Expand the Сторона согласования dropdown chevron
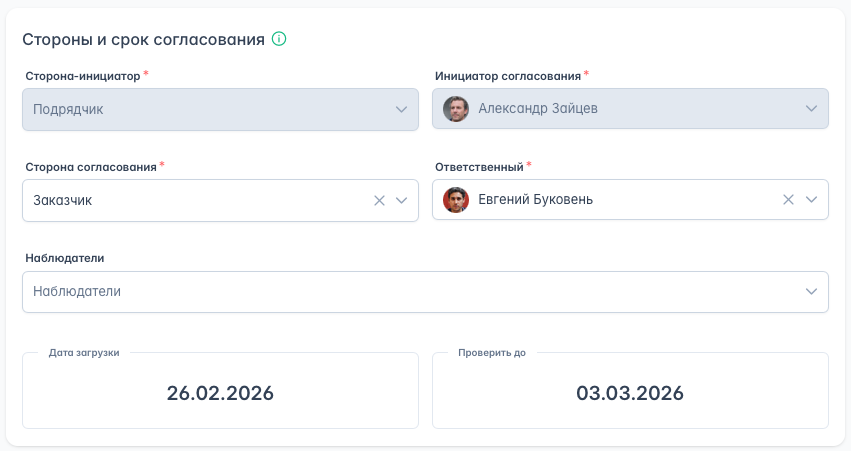 tap(401, 200)
